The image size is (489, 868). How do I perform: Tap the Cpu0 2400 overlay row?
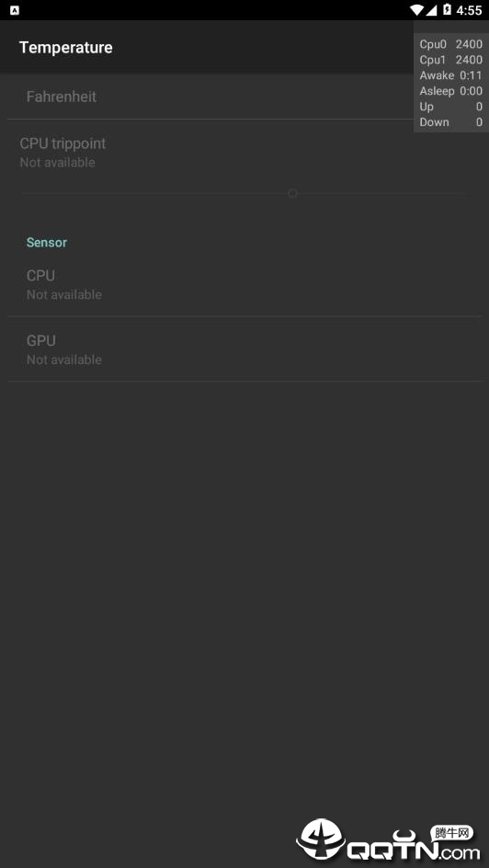(450, 44)
